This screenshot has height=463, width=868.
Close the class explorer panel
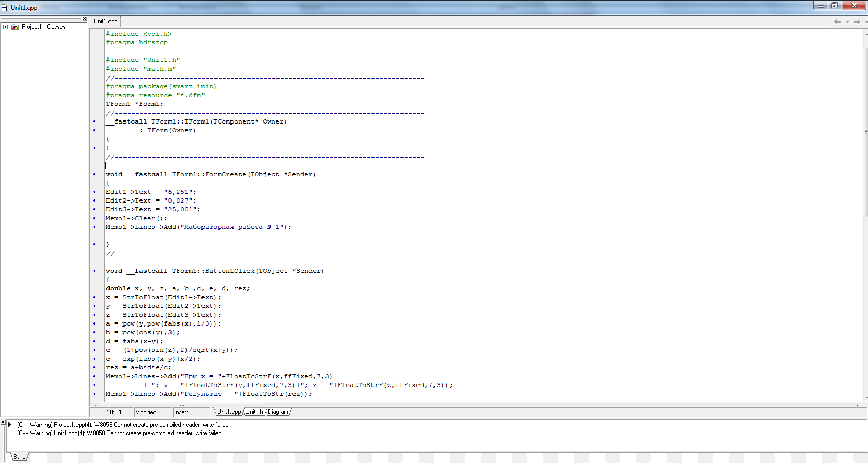(x=85, y=19)
